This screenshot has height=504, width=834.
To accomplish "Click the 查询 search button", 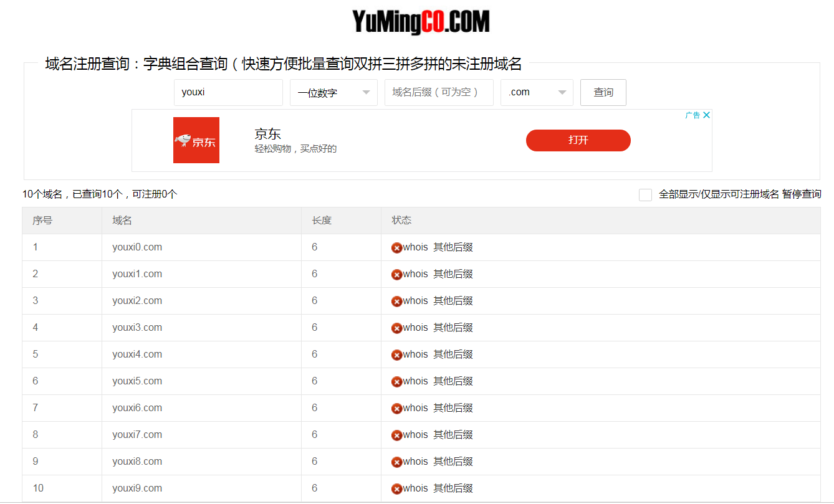I will click(x=603, y=92).
